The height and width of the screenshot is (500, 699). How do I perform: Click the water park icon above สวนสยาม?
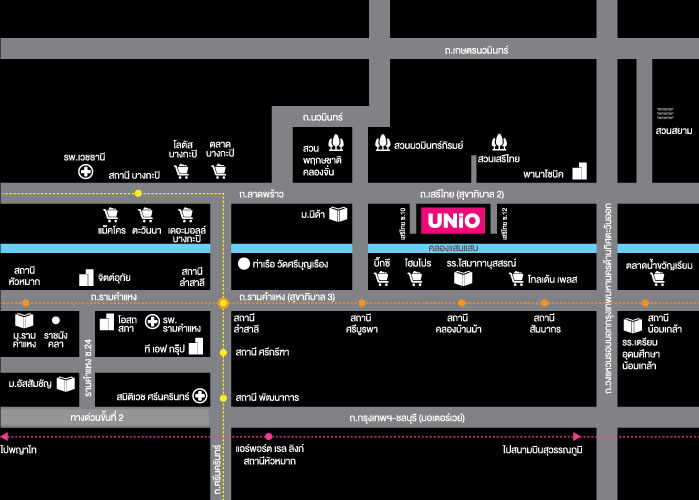point(661,113)
